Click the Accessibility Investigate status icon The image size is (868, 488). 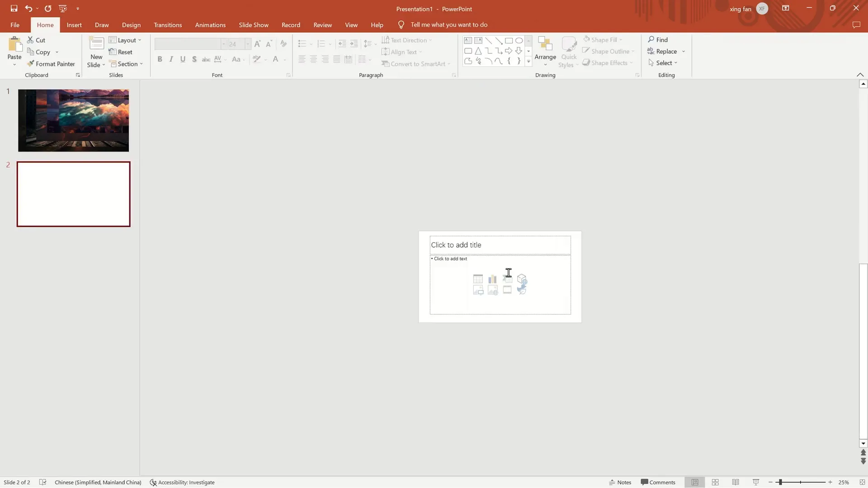(x=182, y=482)
